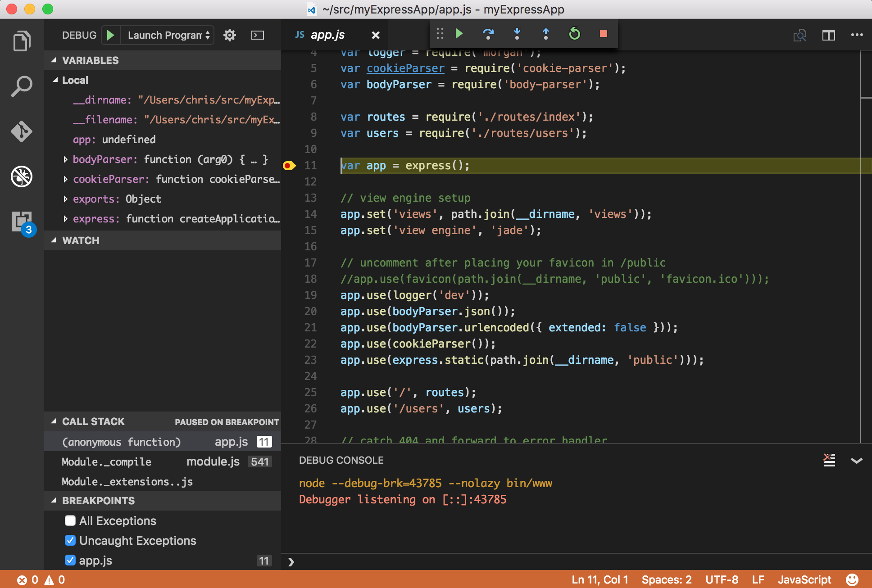Screen dimensions: 872x588
Task: Expand the express variable
Action: click(66, 219)
